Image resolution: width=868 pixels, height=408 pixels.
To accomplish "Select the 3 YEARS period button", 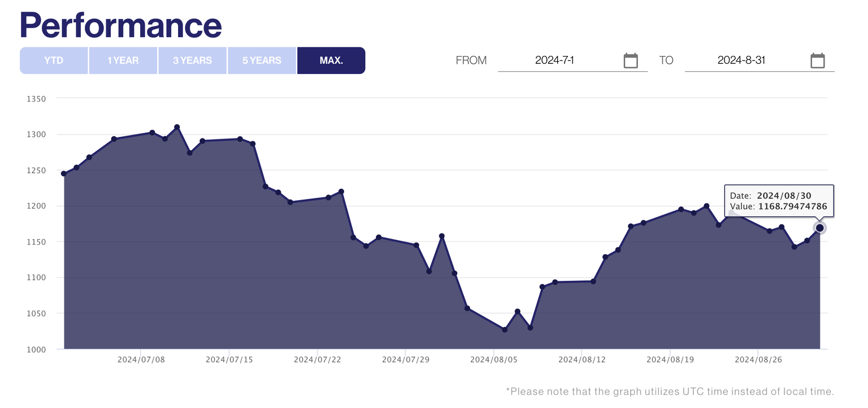I will tap(192, 60).
